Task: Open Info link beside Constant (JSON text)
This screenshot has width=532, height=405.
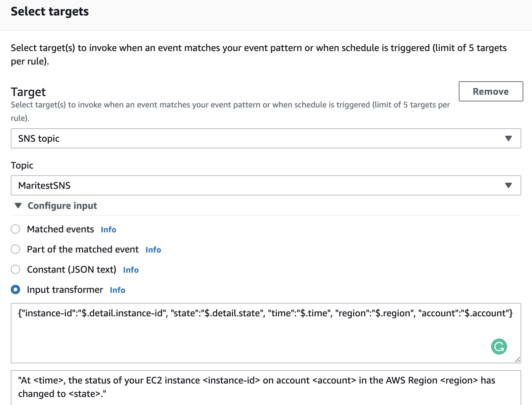Action: pos(131,270)
